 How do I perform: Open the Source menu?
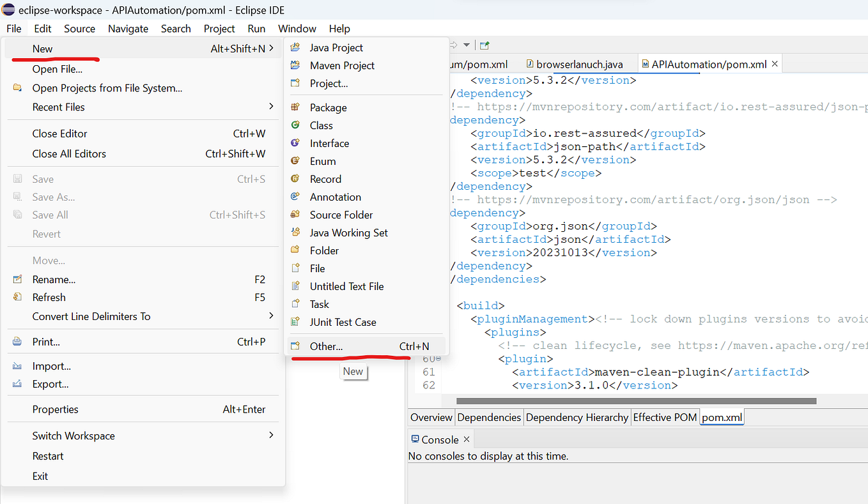[x=79, y=29]
